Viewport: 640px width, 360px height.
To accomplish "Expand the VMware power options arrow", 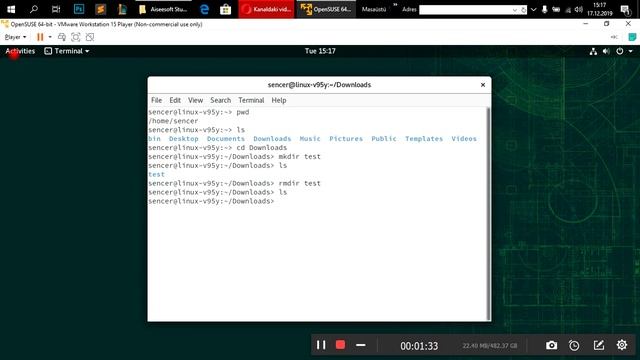I will [50, 37].
